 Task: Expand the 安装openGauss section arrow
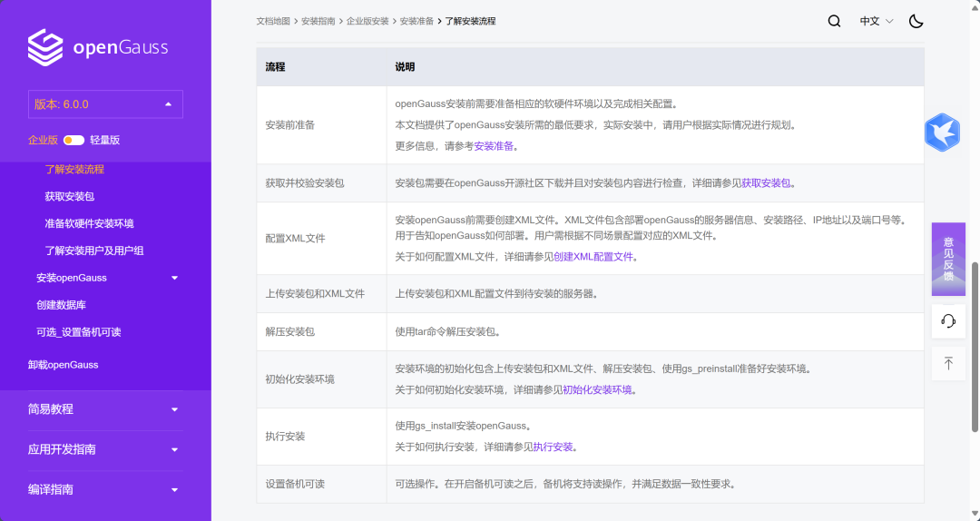(x=175, y=278)
